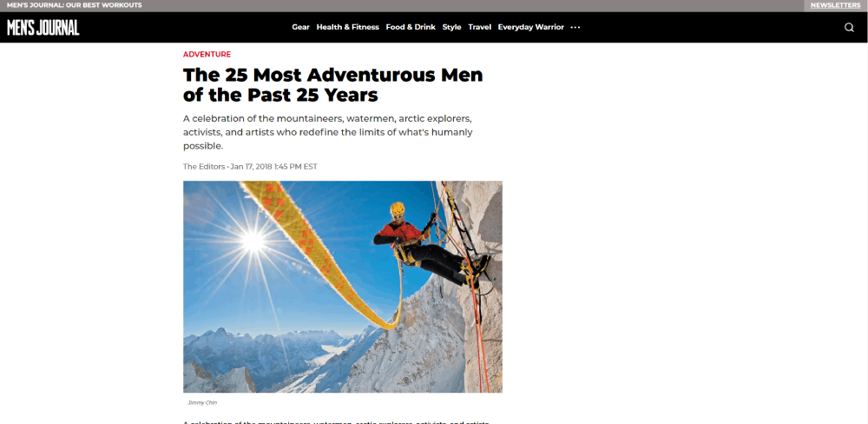Click the article headline title
868x424 pixels.
[333, 85]
